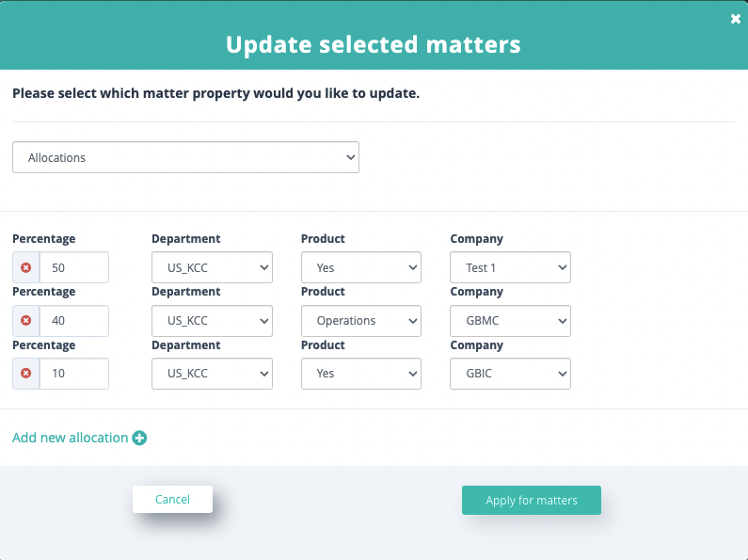Open the Department dropdown in the first row

(x=213, y=267)
